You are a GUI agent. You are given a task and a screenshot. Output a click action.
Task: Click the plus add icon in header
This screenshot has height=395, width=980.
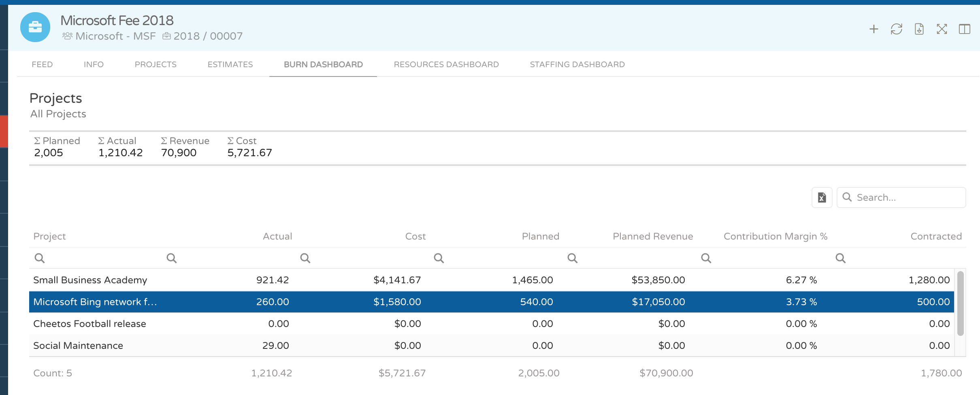pyautogui.click(x=874, y=29)
